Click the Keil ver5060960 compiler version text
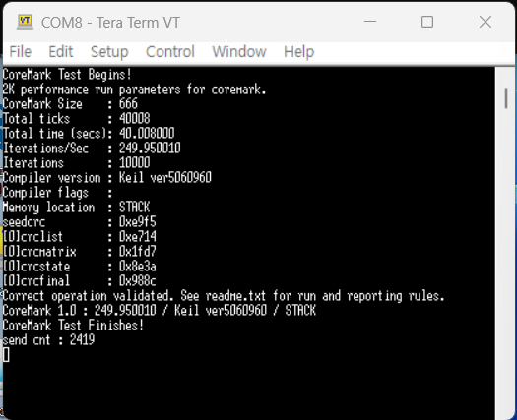Screen dimensions: 517x420 (x=164, y=178)
